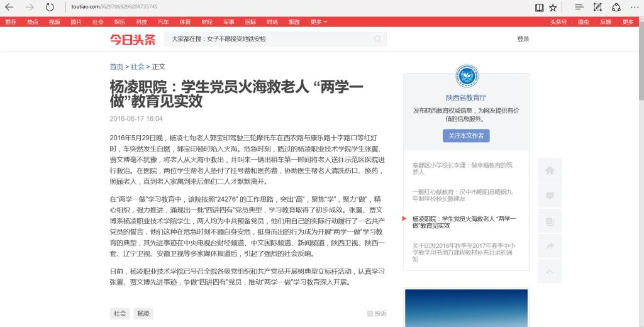Click the search magnifier icon
This screenshot has height=327, width=644.
click(x=378, y=39)
